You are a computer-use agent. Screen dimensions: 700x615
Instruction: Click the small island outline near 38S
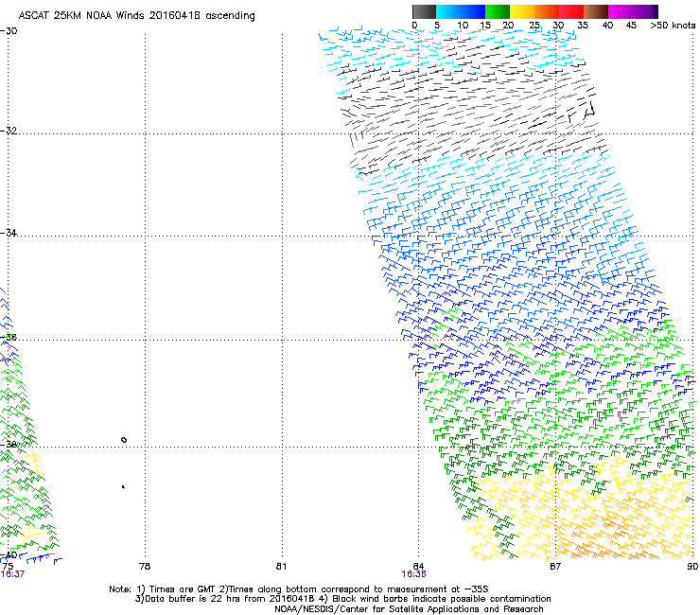pos(124,440)
